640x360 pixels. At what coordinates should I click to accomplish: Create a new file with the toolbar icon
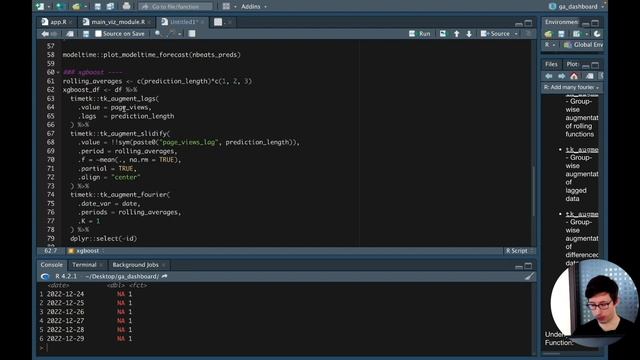click(x=40, y=6)
